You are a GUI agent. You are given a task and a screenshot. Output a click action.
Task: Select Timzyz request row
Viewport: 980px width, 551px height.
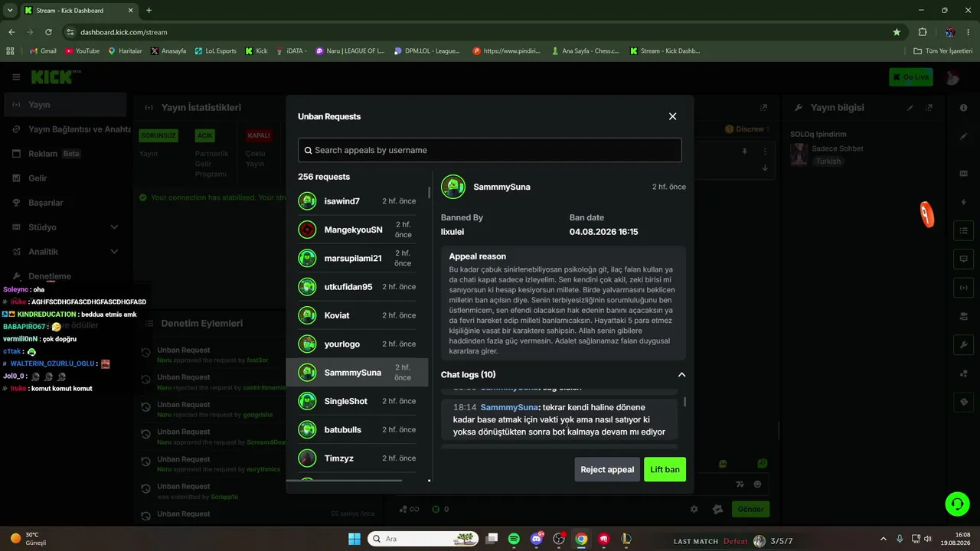(357, 458)
